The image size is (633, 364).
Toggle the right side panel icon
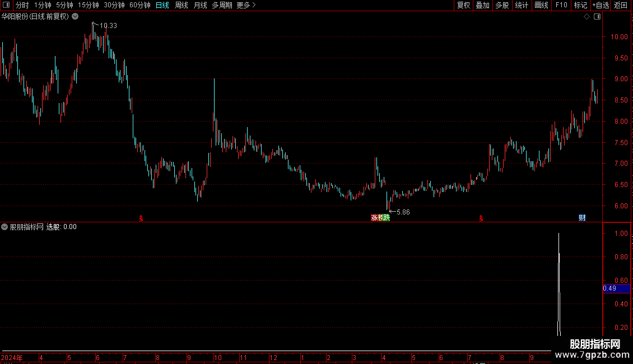click(x=597, y=17)
